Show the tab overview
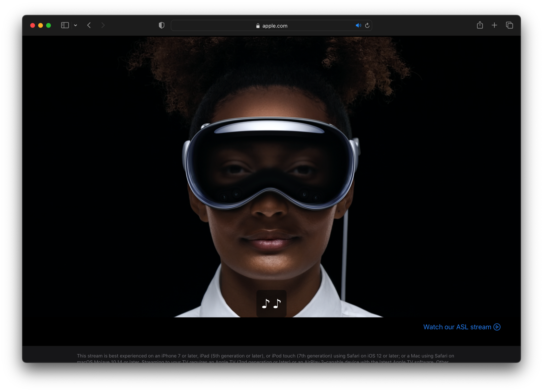 [509, 25]
